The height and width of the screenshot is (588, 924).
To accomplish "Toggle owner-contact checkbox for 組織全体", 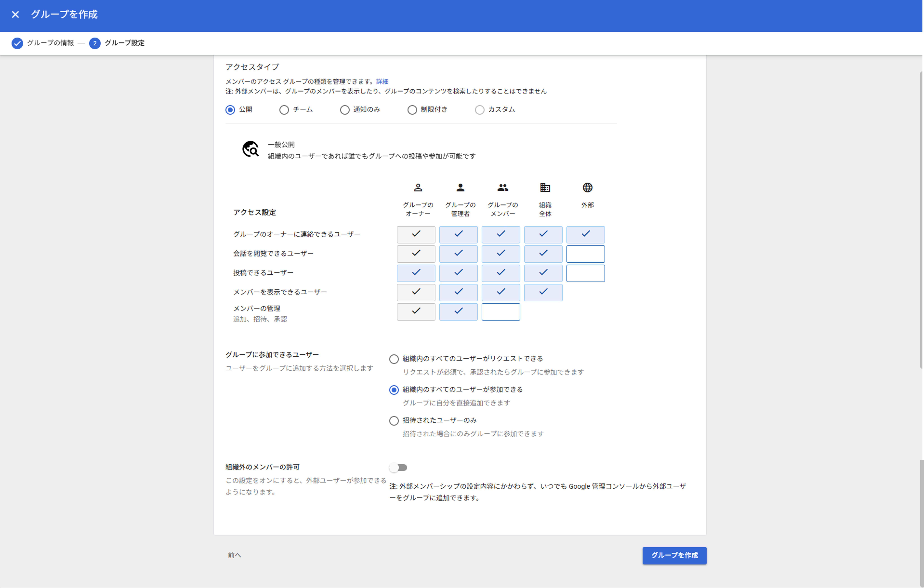I will [543, 235].
